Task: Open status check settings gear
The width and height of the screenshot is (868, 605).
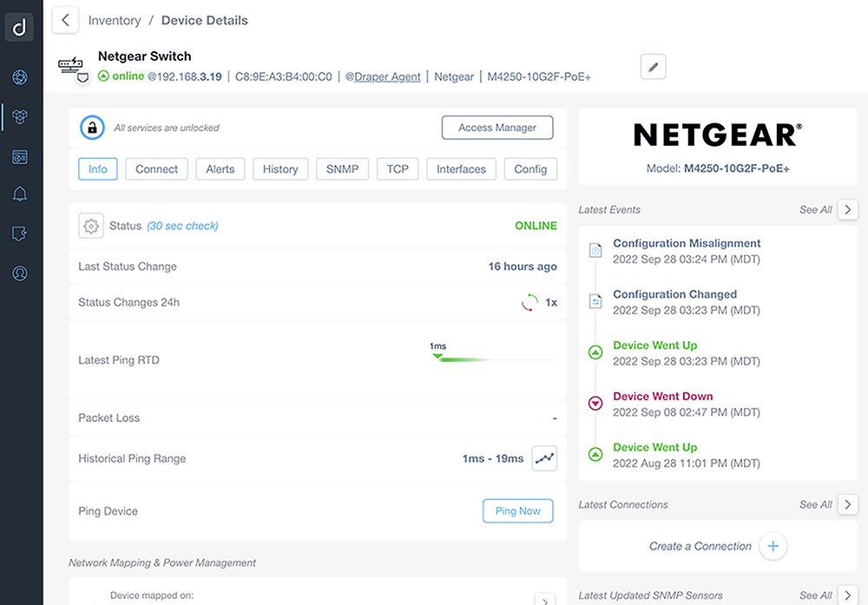Action: 91,226
